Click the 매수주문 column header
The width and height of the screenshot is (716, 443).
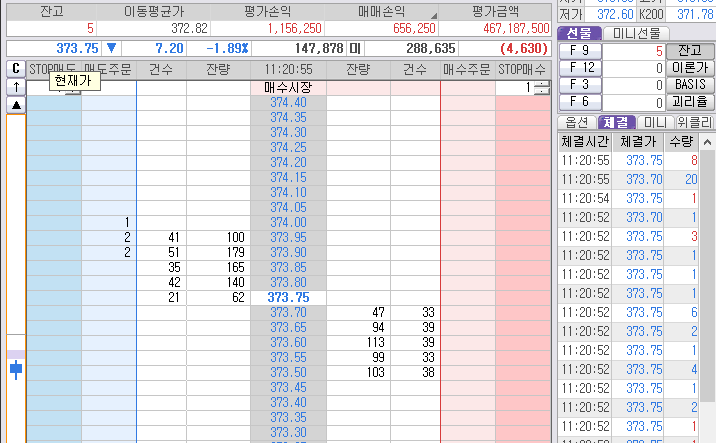pyautogui.click(x=467, y=70)
